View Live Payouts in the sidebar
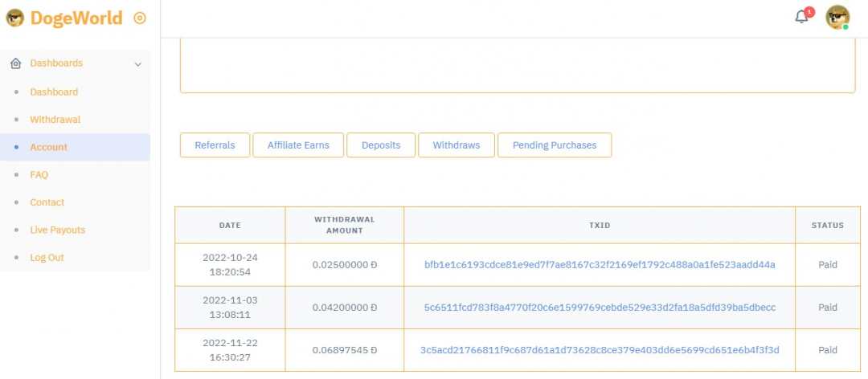The image size is (868, 379). (57, 230)
